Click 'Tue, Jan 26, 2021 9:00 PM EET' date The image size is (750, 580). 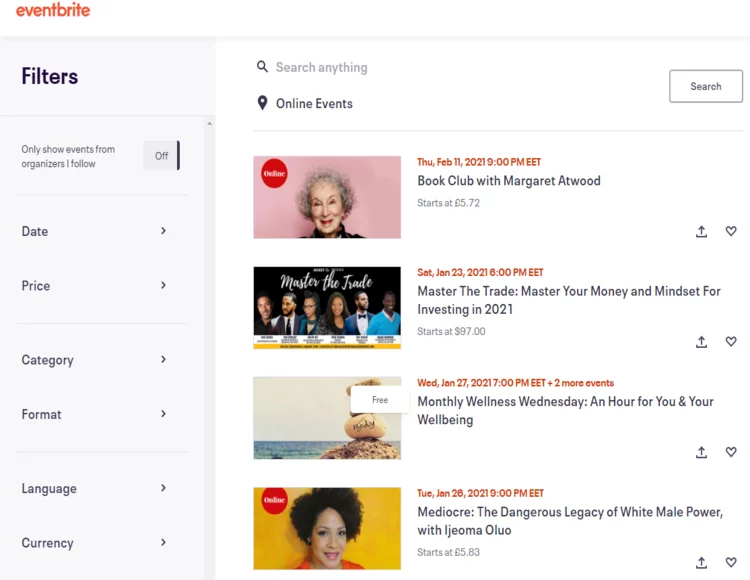click(480, 493)
